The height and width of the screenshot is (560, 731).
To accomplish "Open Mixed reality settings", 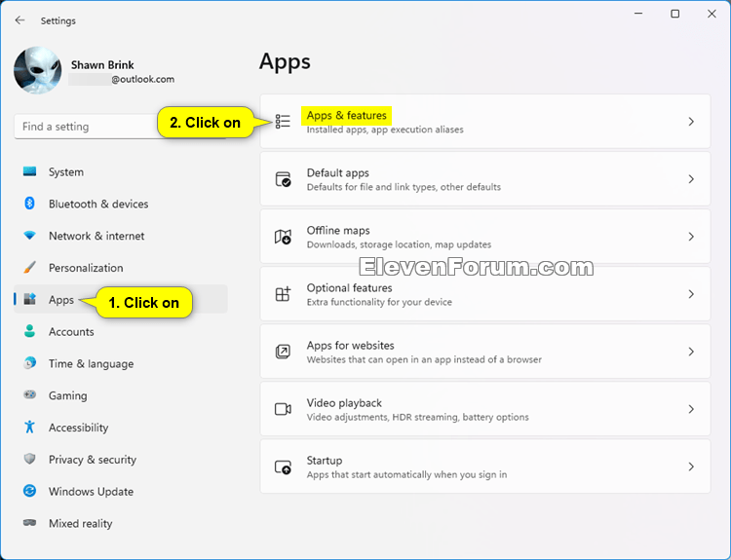I will [121, 523].
